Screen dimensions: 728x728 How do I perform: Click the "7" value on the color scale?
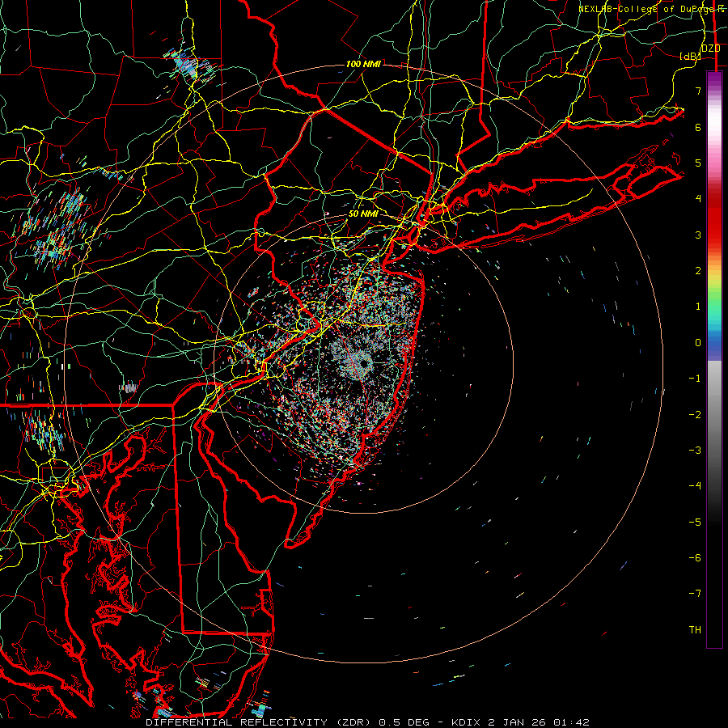click(x=698, y=91)
